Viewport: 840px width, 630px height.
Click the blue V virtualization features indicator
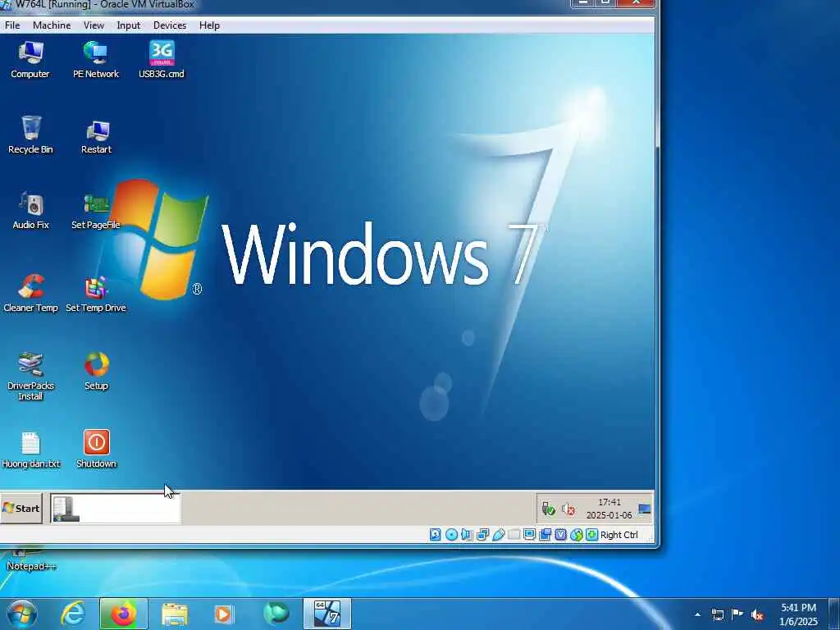tap(560, 535)
